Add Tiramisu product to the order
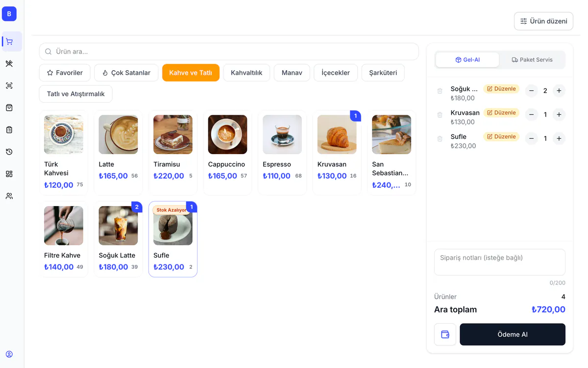The height and width of the screenshot is (368, 588). point(173,153)
